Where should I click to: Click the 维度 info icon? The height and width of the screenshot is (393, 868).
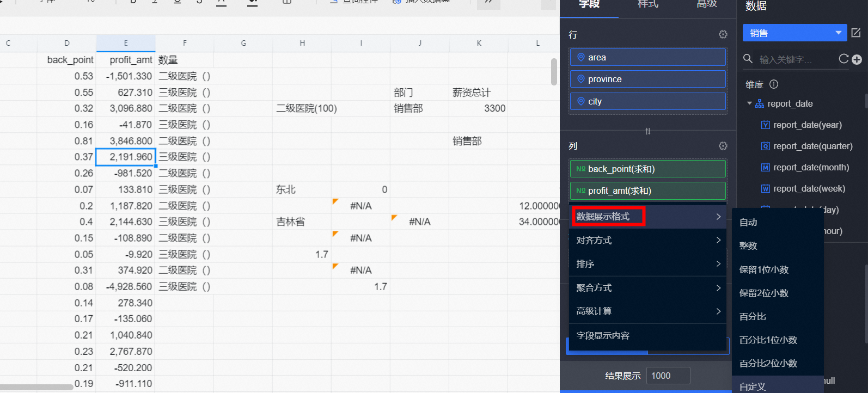coord(774,84)
